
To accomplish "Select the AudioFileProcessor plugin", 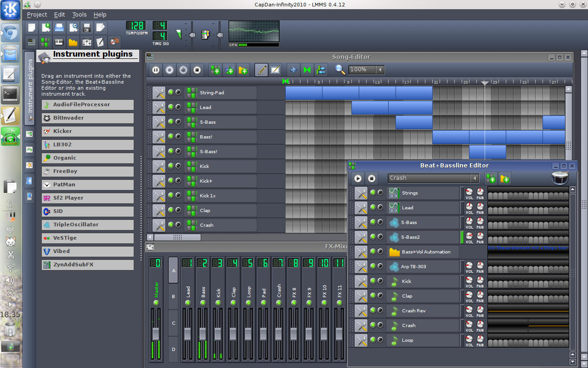I will pyautogui.click(x=88, y=104).
